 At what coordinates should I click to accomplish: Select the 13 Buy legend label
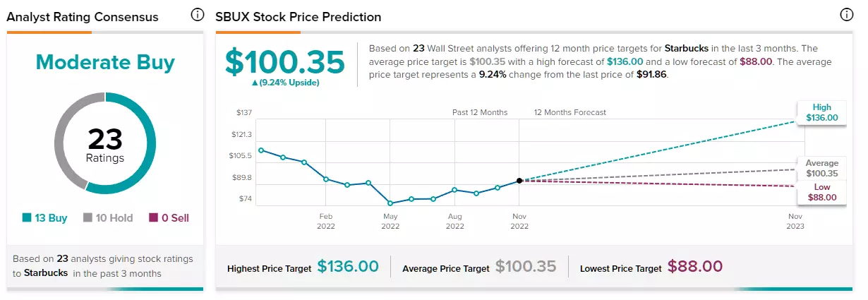tap(52, 218)
